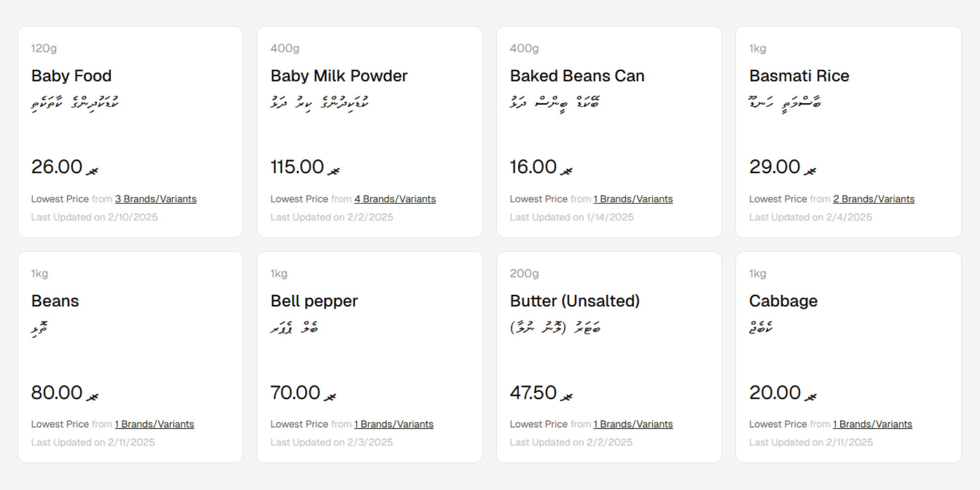Open the 2 Brands/Variants link for Basmati Rice
The height and width of the screenshot is (490, 980).
(x=874, y=199)
